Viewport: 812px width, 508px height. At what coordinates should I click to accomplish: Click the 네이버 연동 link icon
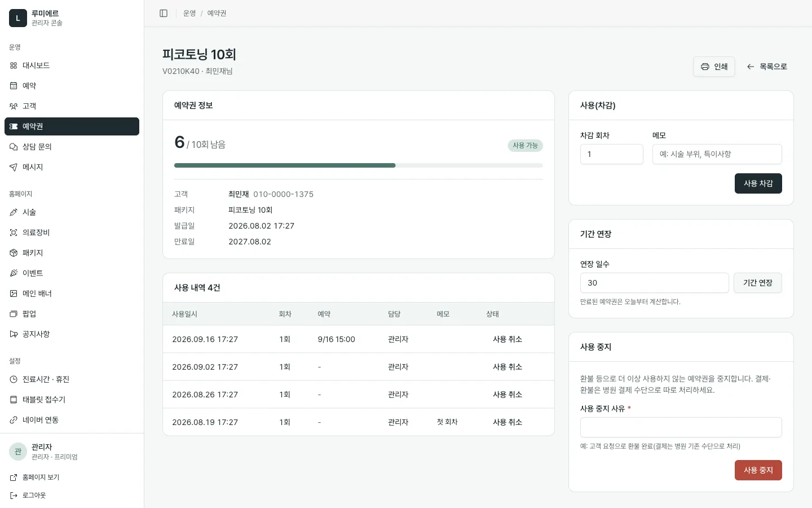(x=14, y=420)
